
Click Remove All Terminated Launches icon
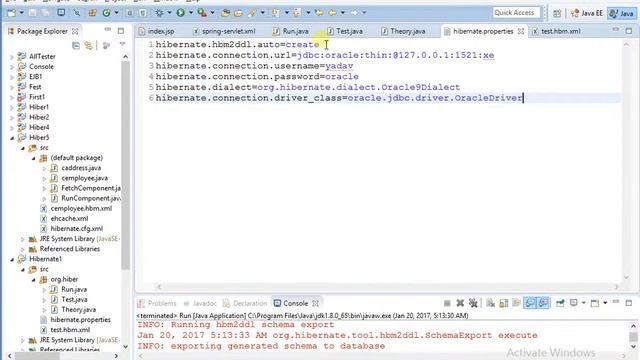[473, 303]
